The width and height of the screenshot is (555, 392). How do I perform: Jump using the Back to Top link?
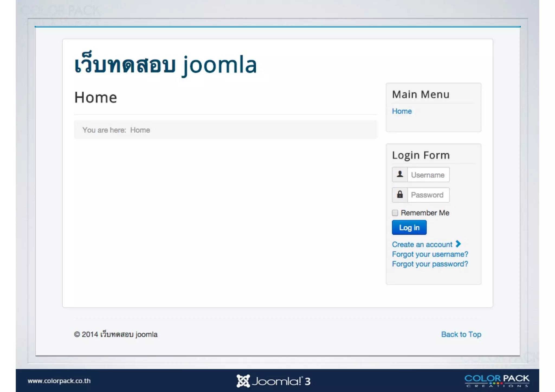click(x=461, y=334)
